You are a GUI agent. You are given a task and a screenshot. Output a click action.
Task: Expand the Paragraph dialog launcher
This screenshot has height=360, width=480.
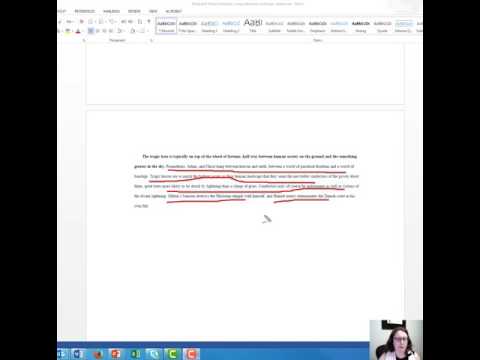[151, 40]
